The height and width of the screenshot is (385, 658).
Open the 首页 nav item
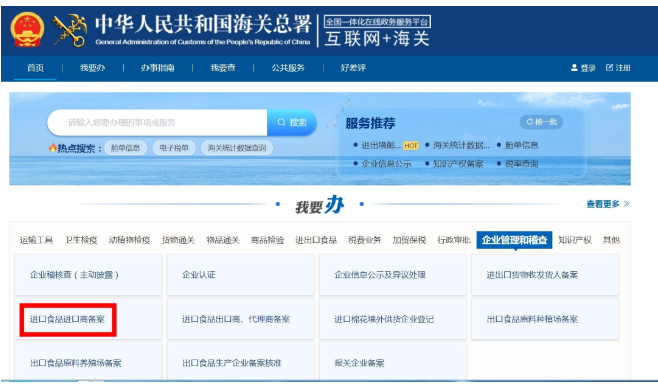[x=35, y=68]
